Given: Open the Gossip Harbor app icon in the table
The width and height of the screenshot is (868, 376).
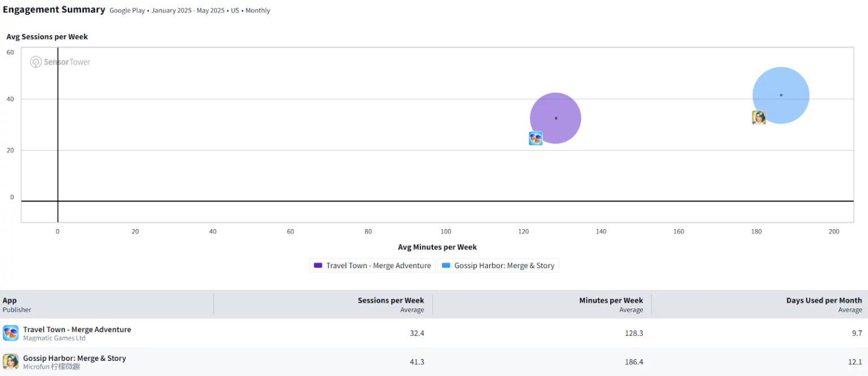Looking at the screenshot, I should (x=11, y=361).
